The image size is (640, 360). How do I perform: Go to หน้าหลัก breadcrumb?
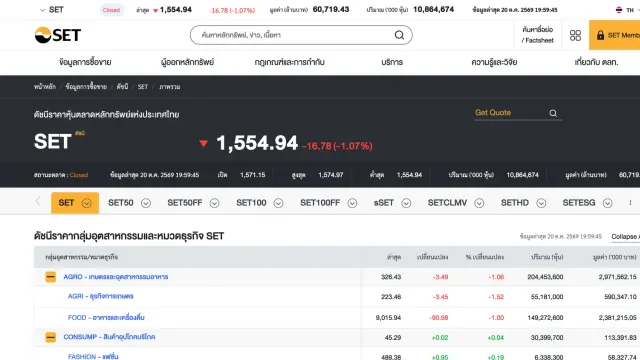point(45,87)
